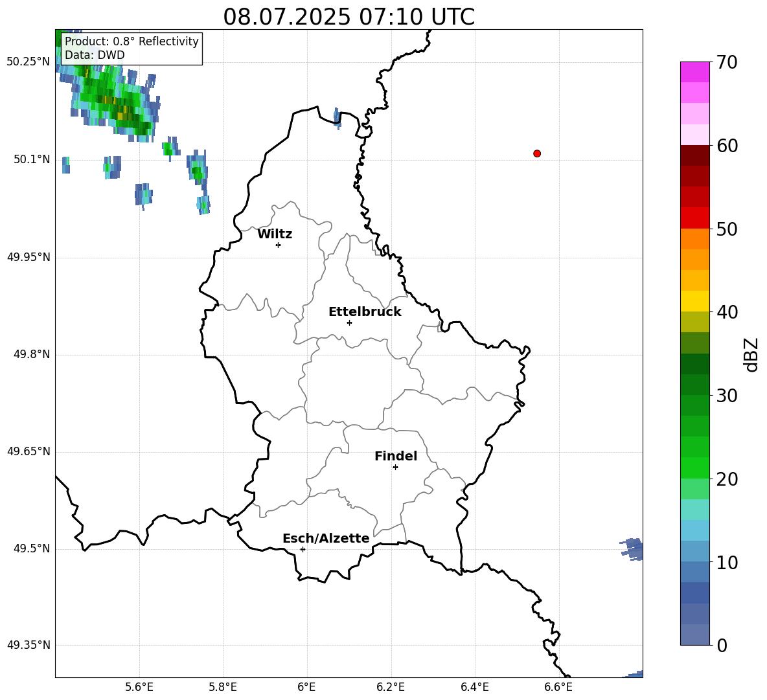The height and width of the screenshot is (700, 767).
Task: Click the cross marker below Wiltz
Action: pyautogui.click(x=279, y=245)
